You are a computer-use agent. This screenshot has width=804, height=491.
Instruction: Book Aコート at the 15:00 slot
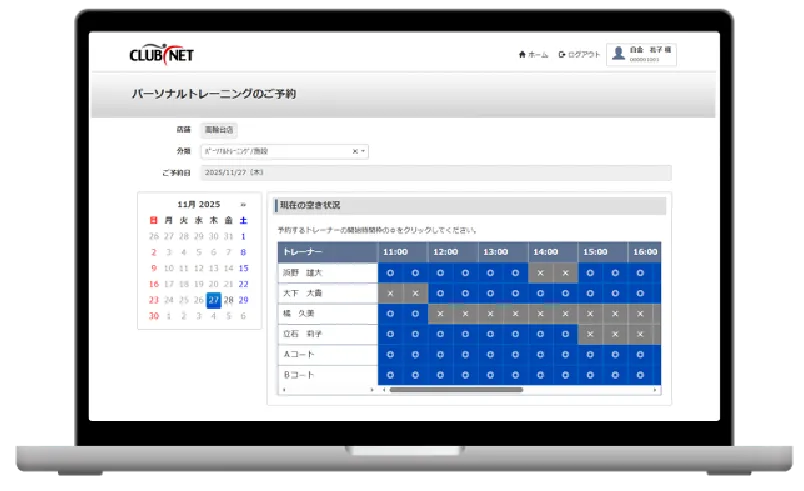tap(590, 355)
